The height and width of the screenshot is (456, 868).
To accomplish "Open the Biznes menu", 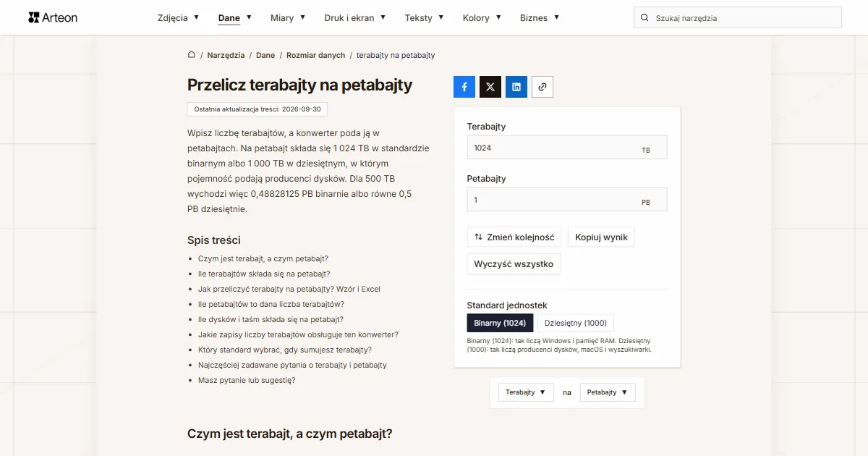I will (x=540, y=18).
